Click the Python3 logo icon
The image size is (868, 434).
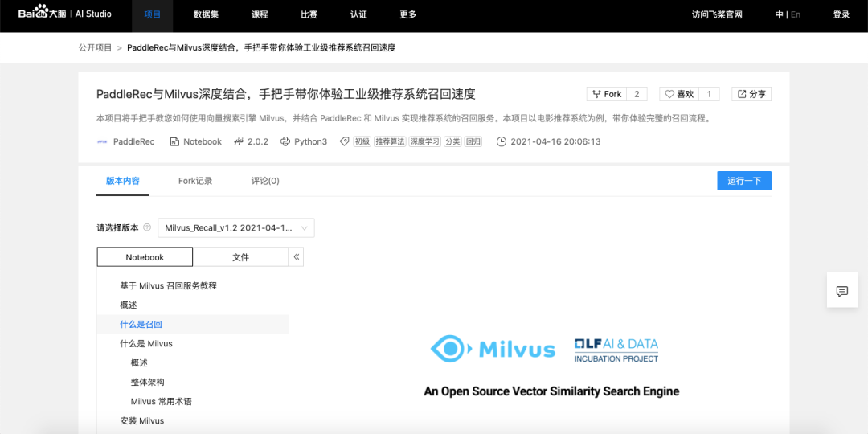(285, 141)
